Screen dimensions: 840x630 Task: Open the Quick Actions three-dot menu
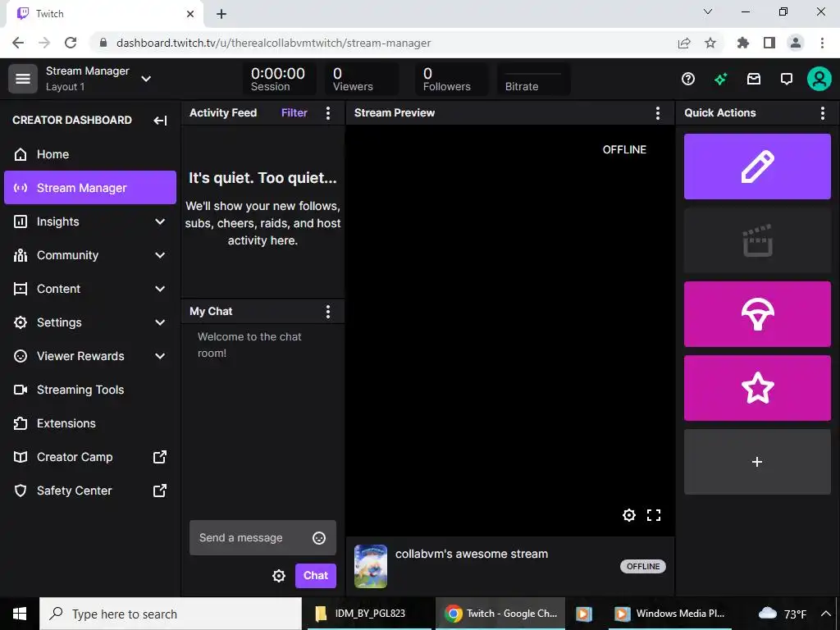(822, 113)
